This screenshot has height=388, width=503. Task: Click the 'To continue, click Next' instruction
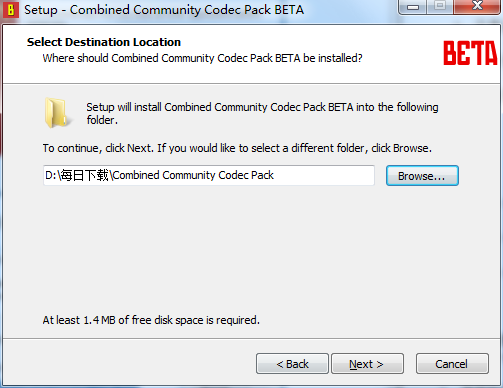[237, 148]
